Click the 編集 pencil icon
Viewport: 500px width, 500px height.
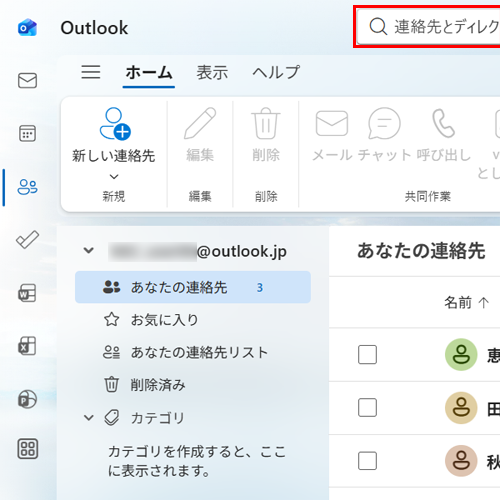click(200, 123)
